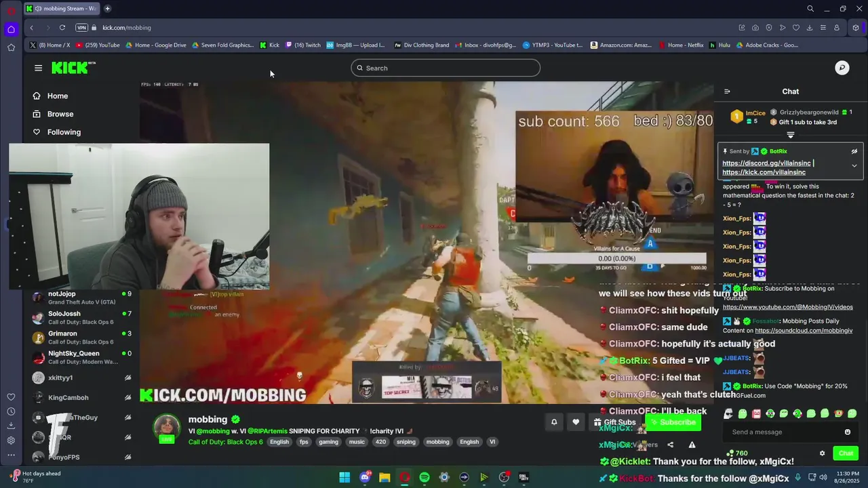868x488 pixels.
Task: Toggle stream notifications bell
Action: [x=554, y=422]
